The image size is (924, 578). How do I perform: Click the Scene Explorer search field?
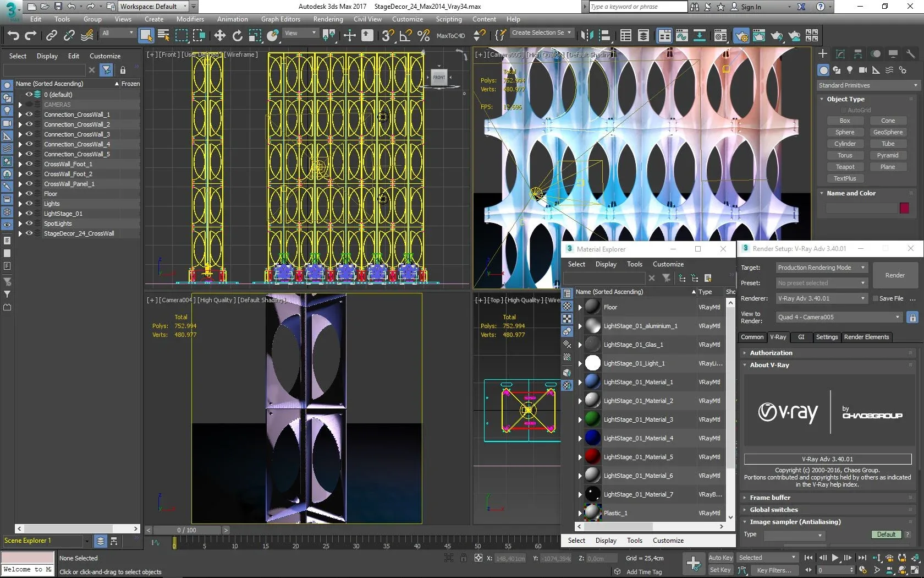(x=44, y=70)
